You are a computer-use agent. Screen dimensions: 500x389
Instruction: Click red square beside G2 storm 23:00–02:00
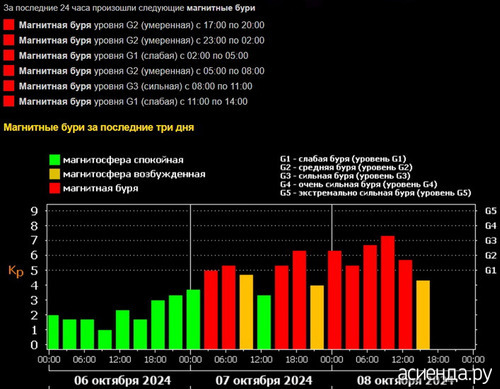pyautogui.click(x=9, y=40)
